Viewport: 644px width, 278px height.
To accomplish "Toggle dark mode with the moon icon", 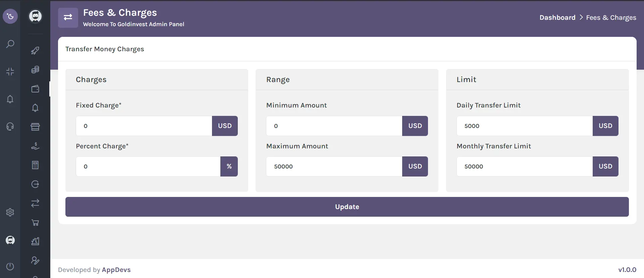I will 10,16.
